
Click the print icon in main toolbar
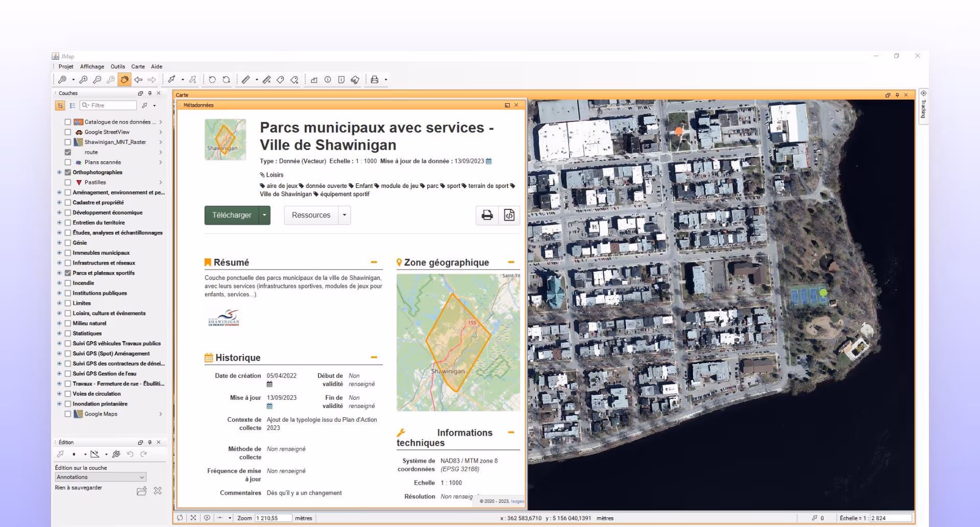tap(375, 80)
